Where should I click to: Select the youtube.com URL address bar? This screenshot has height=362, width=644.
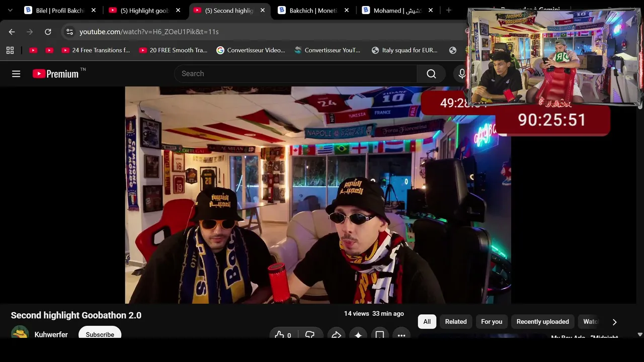click(x=149, y=32)
